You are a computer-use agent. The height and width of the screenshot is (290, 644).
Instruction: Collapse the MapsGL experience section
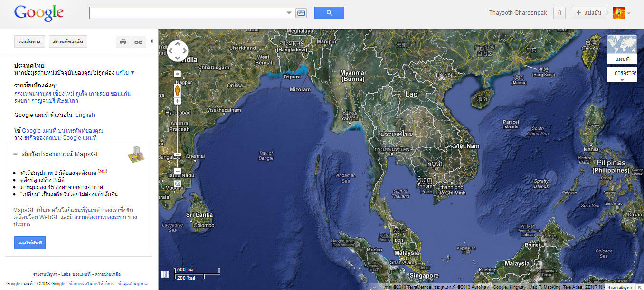(x=16, y=155)
